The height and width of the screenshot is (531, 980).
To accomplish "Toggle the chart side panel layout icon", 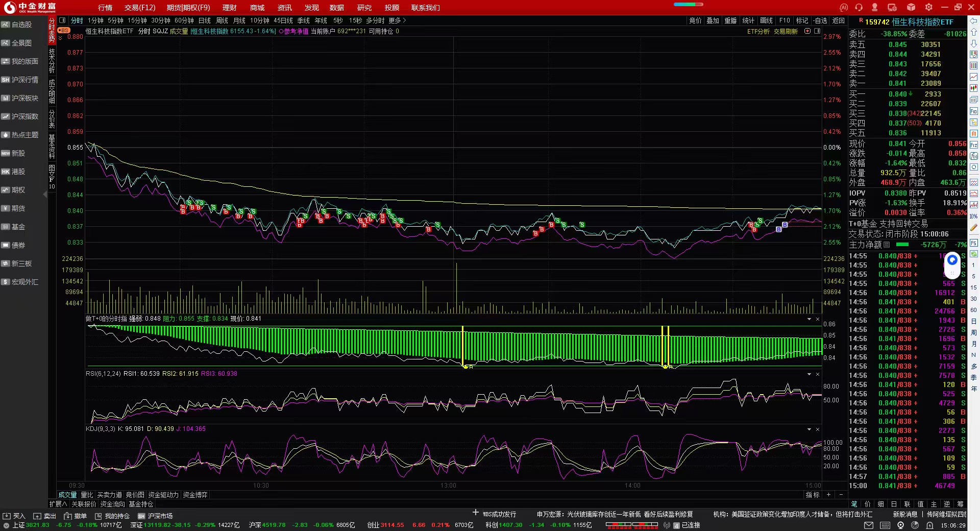I will click(817, 31).
